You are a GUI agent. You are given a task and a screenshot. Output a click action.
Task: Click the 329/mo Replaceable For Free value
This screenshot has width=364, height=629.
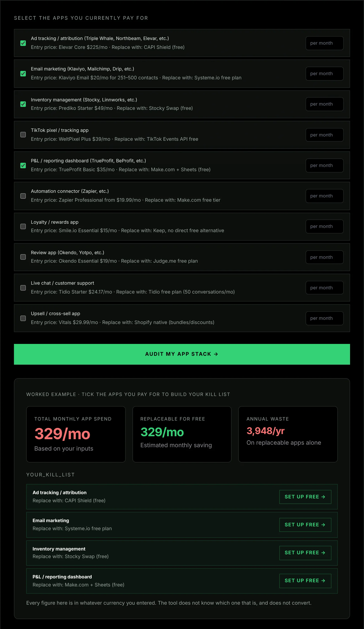point(162,432)
